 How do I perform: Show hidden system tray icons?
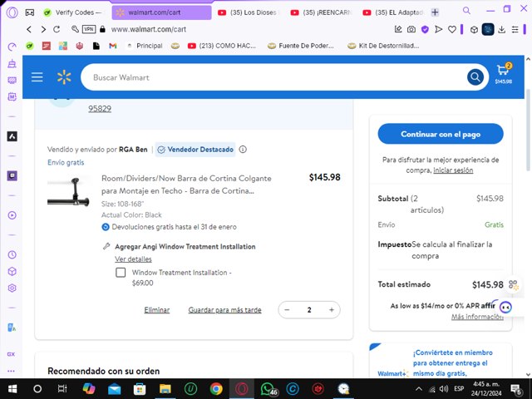pos(419,389)
